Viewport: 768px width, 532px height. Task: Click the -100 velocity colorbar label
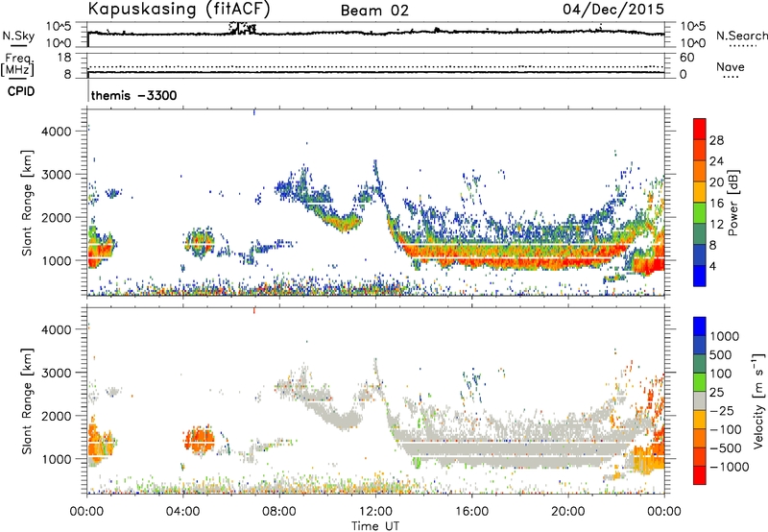click(x=726, y=429)
